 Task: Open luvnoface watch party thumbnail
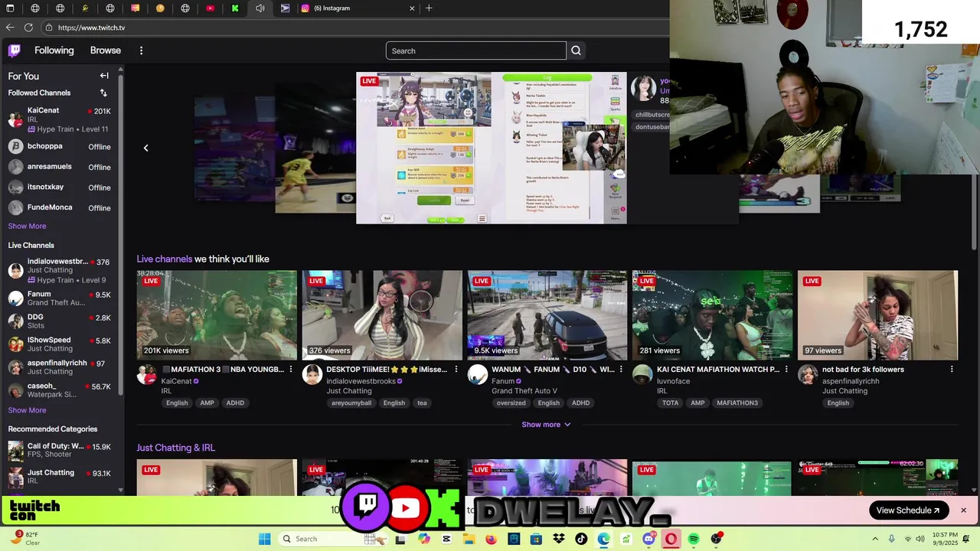713,315
